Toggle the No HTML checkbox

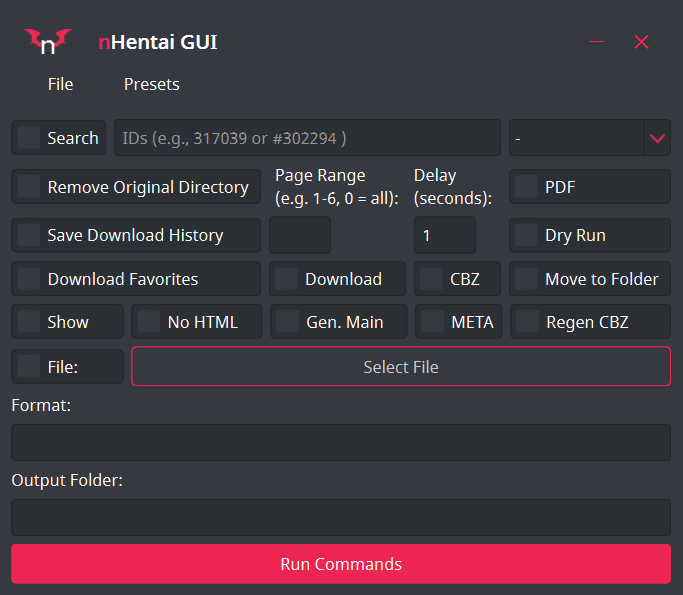[149, 322]
